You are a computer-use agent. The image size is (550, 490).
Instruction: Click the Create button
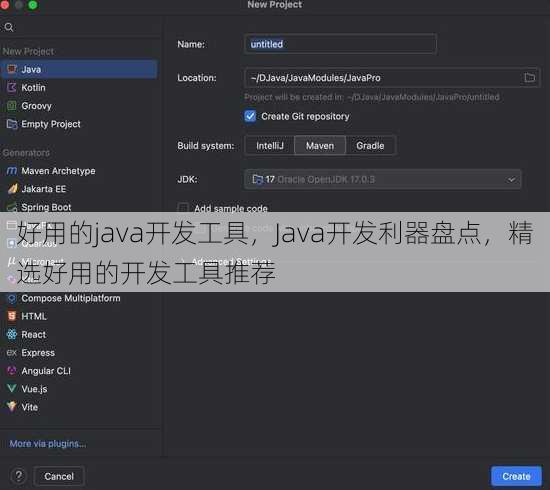coord(516,476)
